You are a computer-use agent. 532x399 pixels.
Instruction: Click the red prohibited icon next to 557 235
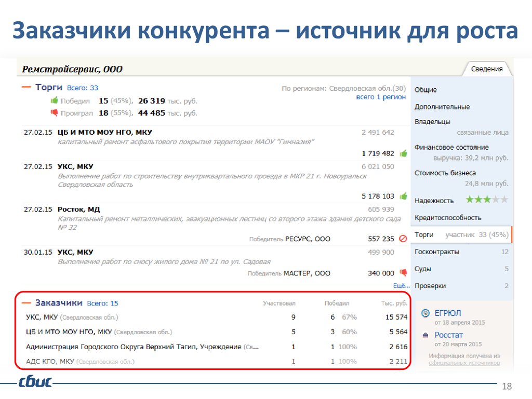coord(403,239)
